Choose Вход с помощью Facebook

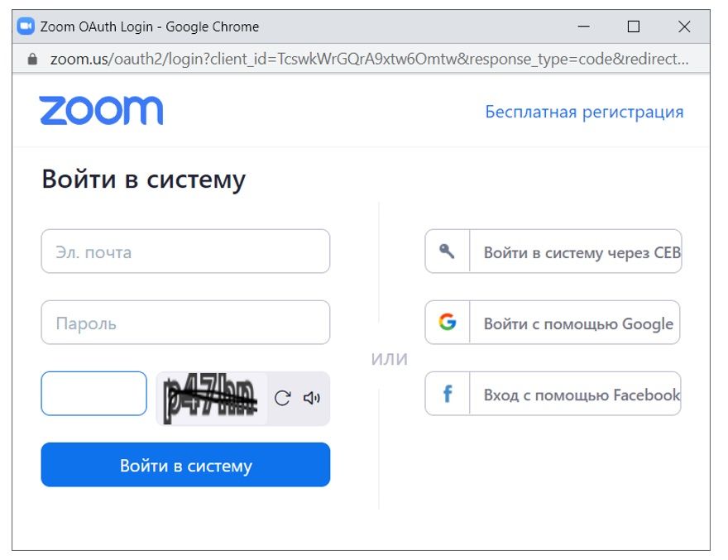553,393
